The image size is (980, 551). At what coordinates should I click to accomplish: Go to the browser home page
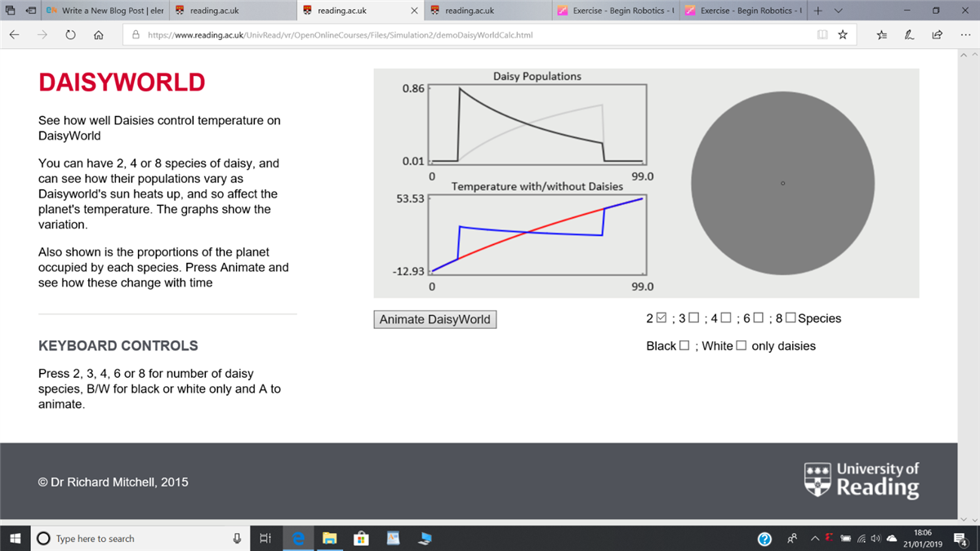pyautogui.click(x=98, y=35)
